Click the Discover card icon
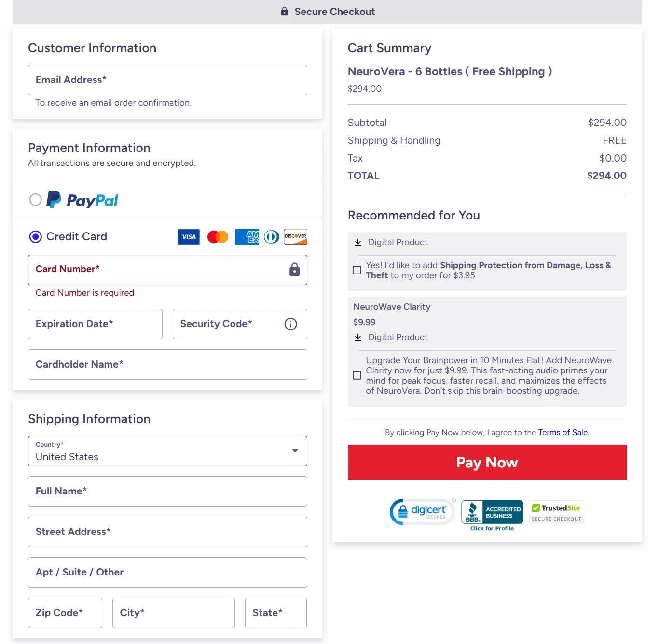The height and width of the screenshot is (644, 659). point(296,237)
